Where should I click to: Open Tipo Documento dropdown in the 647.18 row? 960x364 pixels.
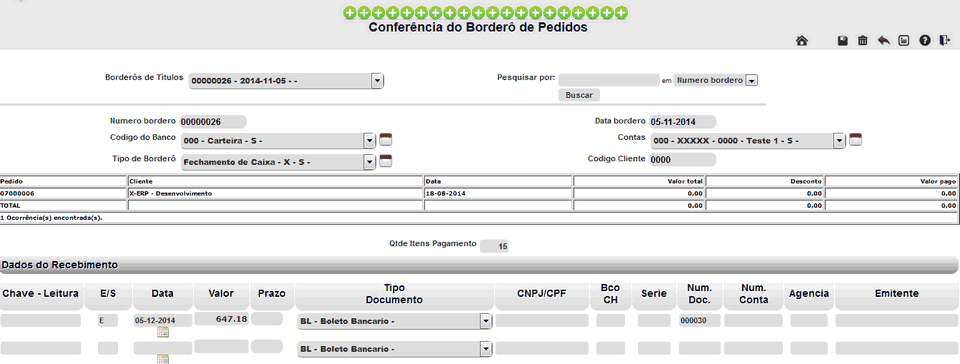pyautogui.click(x=486, y=321)
